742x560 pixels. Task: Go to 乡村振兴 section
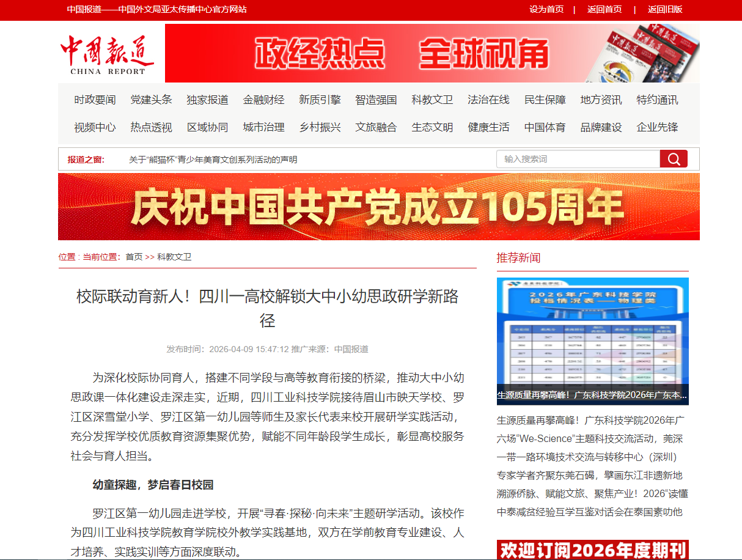click(320, 127)
